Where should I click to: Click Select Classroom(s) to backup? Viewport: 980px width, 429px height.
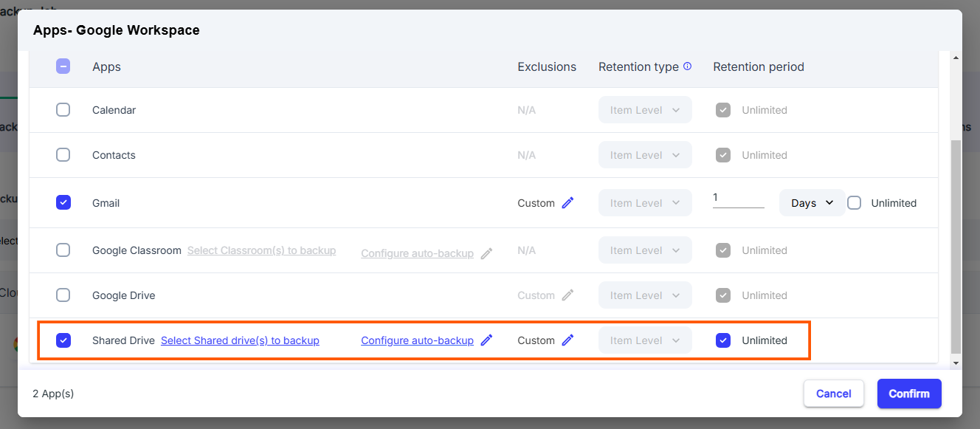(261, 250)
